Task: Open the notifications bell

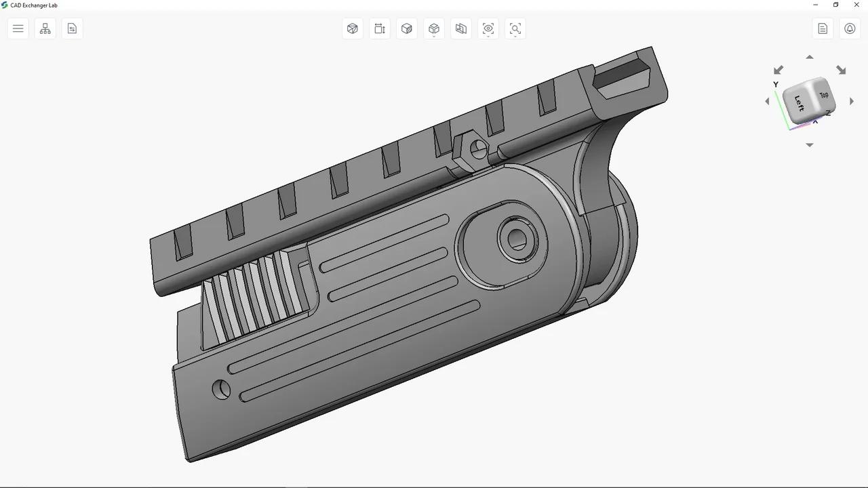Action: tap(850, 28)
